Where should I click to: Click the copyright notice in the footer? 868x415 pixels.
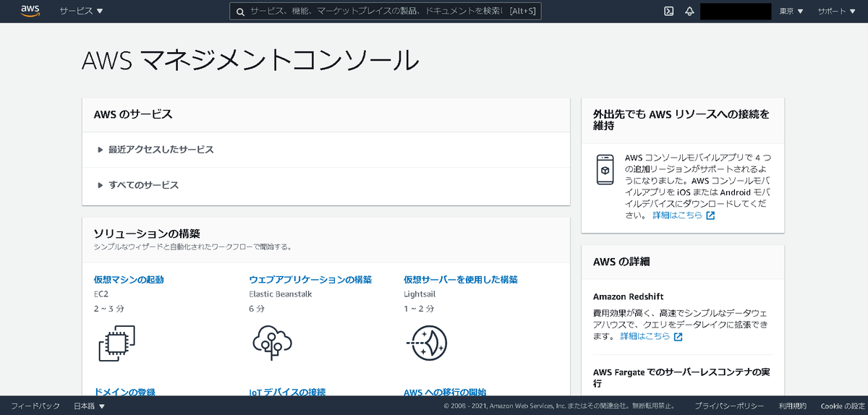560,406
